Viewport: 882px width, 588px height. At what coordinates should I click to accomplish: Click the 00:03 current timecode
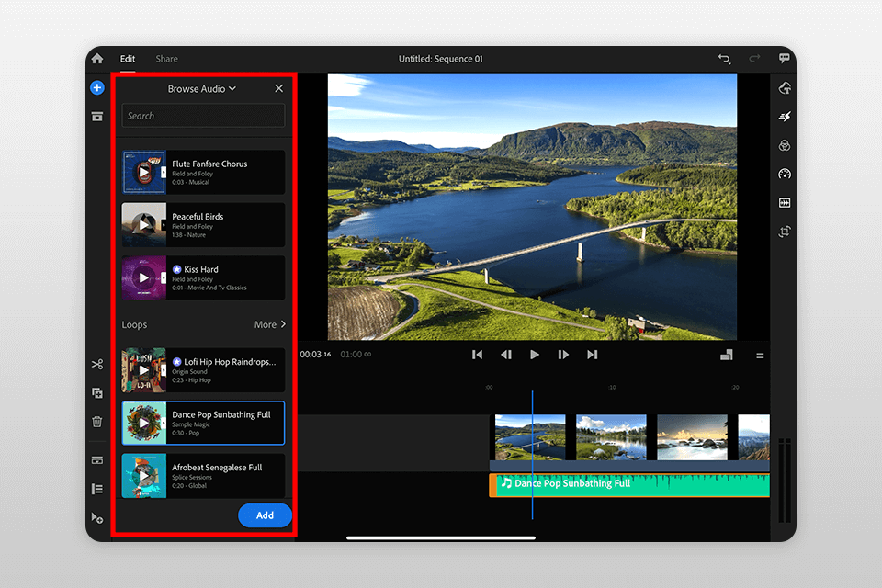(x=315, y=355)
